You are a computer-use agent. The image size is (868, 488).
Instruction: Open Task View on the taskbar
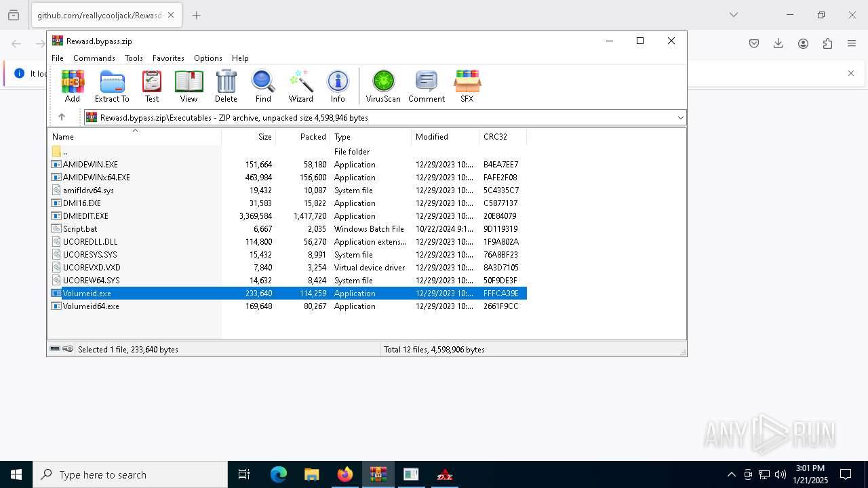tap(244, 474)
